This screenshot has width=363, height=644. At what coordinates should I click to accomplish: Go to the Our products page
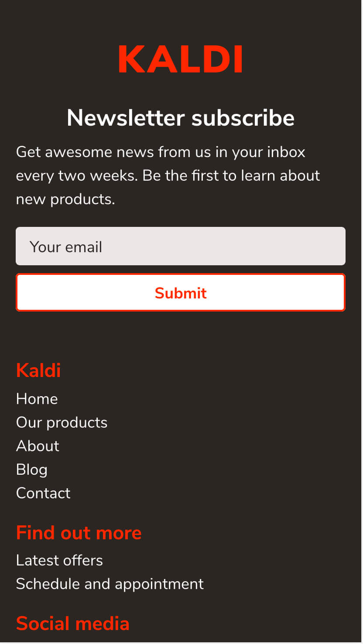(x=62, y=422)
